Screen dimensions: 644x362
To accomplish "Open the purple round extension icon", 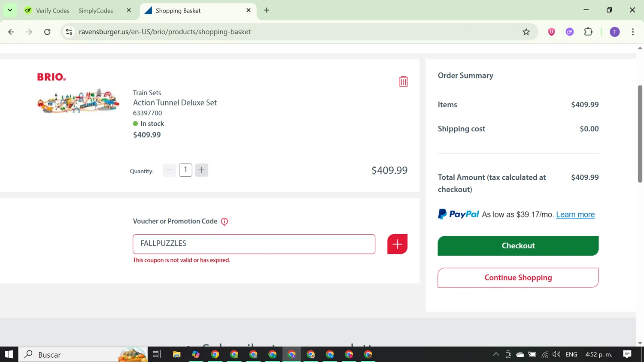I will (570, 32).
